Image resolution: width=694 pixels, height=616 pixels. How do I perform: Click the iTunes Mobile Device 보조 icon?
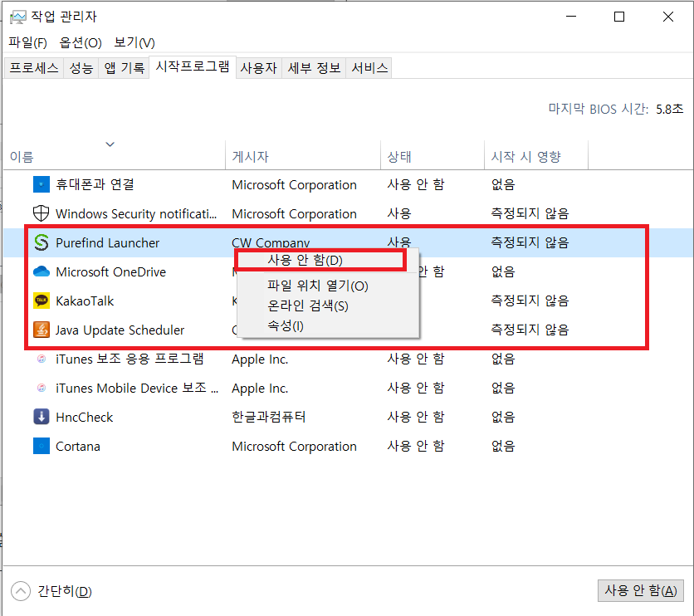click(41, 388)
